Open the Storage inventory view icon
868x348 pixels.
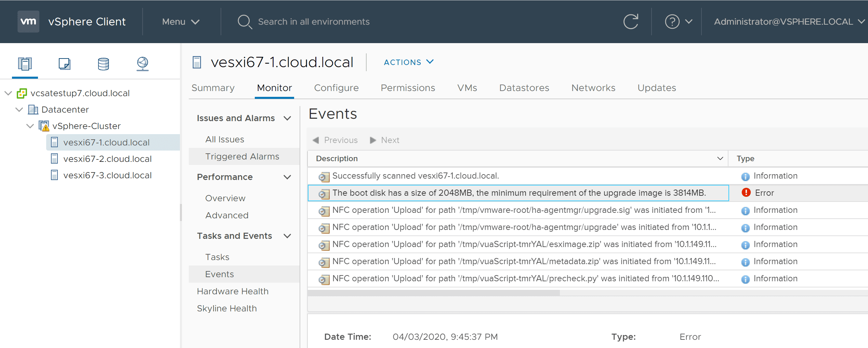(103, 64)
